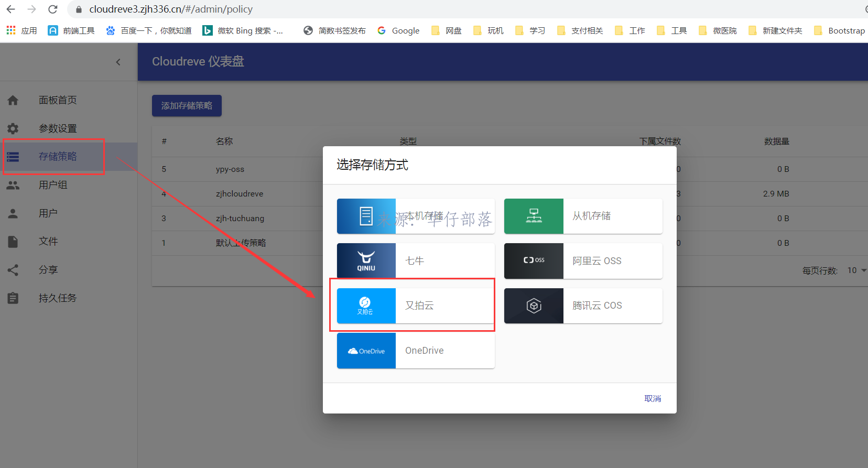Open 用户组 menu item

point(53,185)
